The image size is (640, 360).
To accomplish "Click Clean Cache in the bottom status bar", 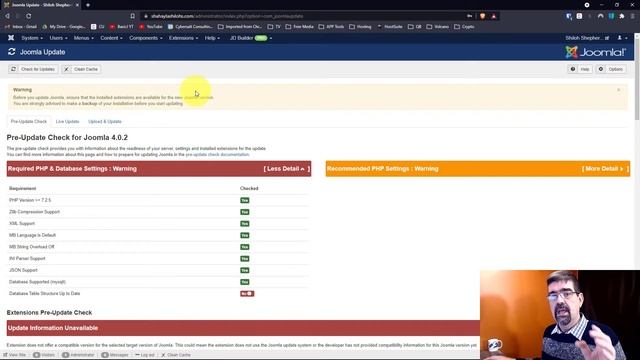I will pyautogui.click(x=176, y=355).
